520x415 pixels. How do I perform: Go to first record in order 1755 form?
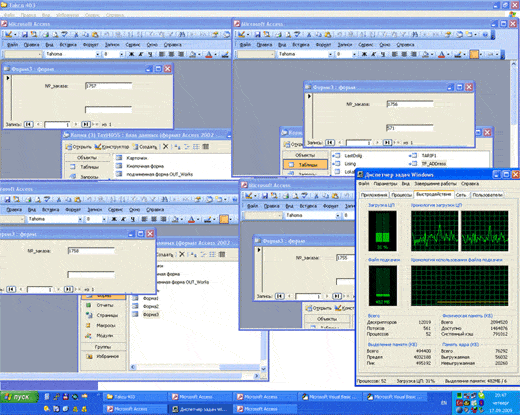click(279, 296)
